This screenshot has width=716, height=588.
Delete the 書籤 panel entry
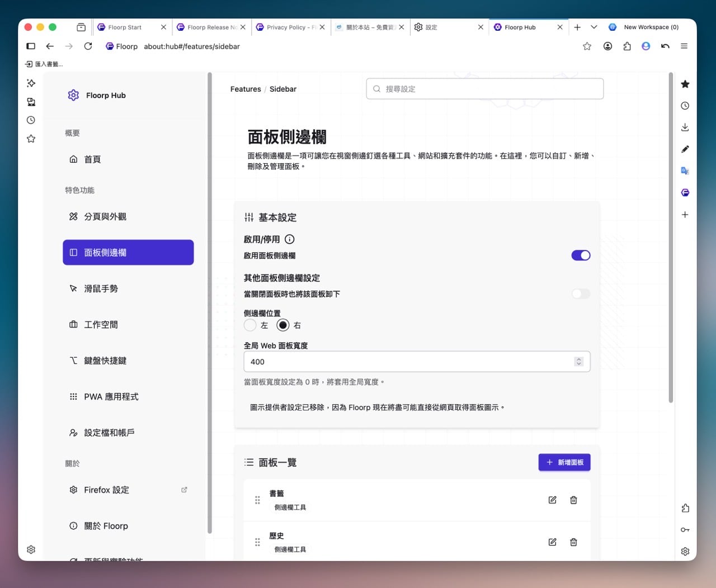573,500
